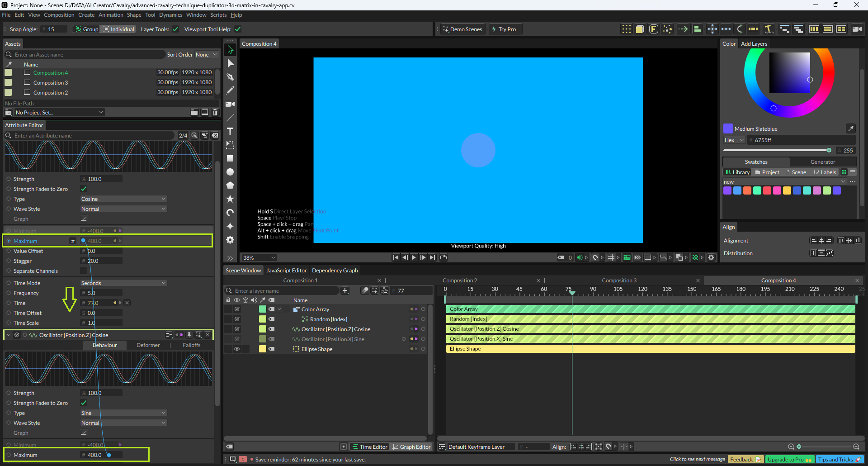Enable Separate Channels checkbox
This screenshot has height=466, width=868.
point(84,271)
